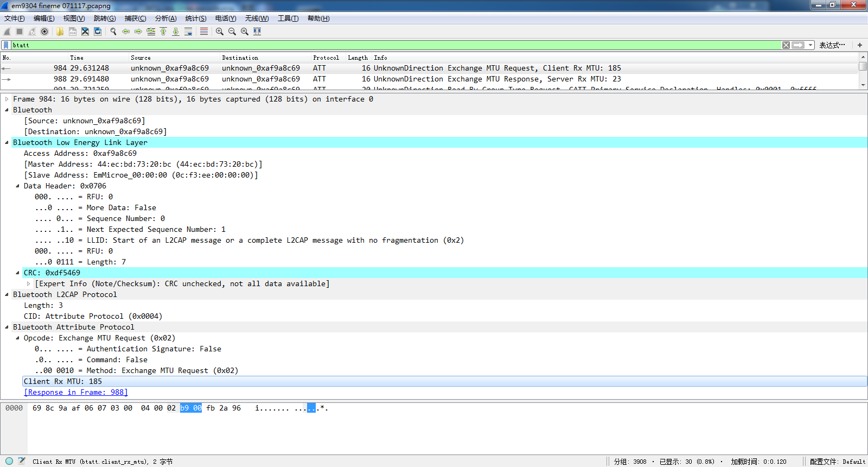
Task: Select the Client Rx MTU: 185 field
Action: point(444,381)
